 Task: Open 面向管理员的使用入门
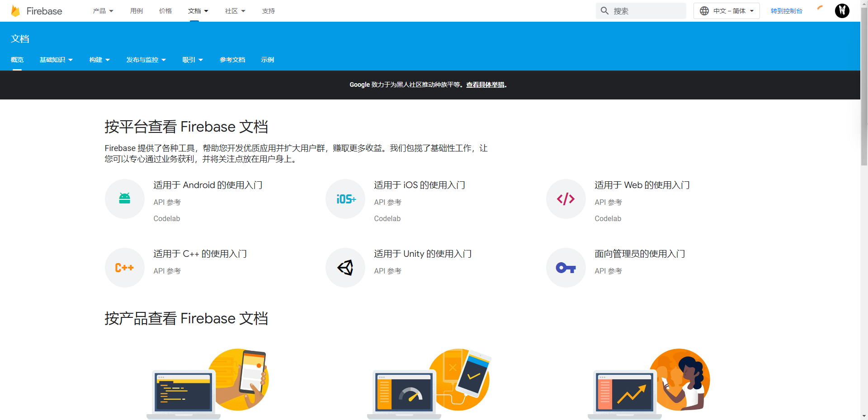coord(640,254)
